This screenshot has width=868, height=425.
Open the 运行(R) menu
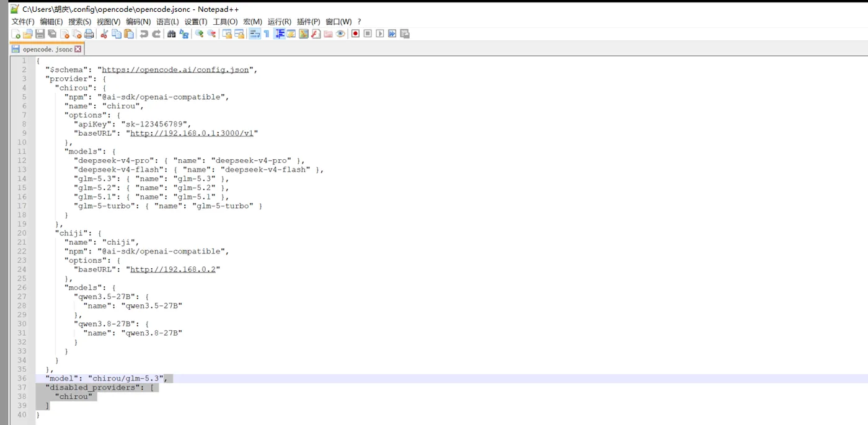coord(280,22)
